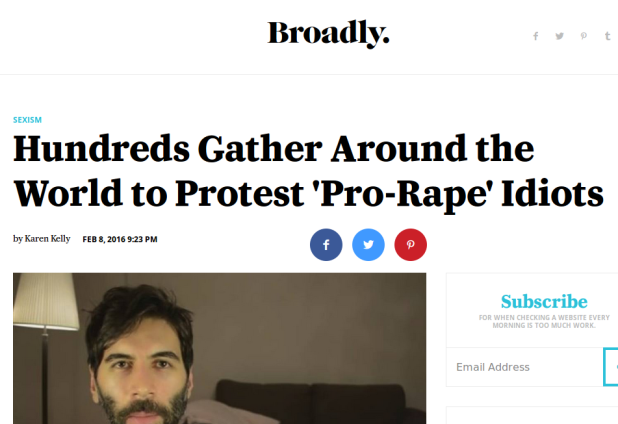Share article via blue Facebook circle button
Image resolution: width=618 pixels, height=424 pixels.
326,245
